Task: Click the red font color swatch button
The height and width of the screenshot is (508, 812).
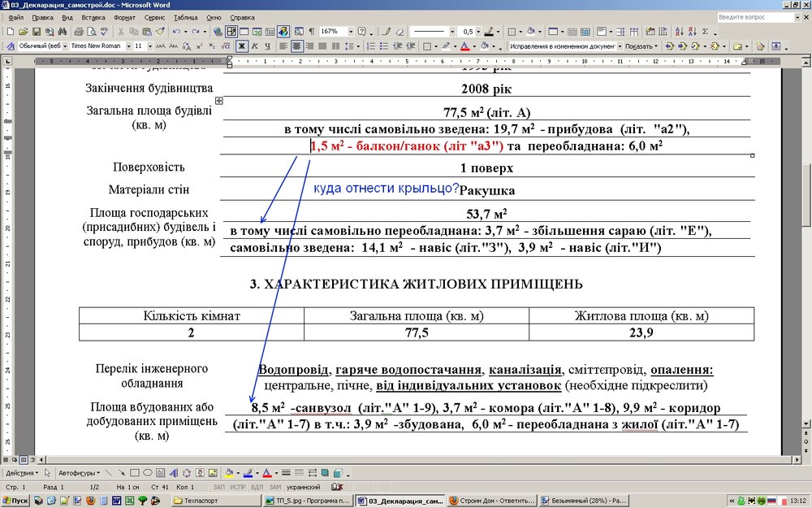Action: click(464, 46)
